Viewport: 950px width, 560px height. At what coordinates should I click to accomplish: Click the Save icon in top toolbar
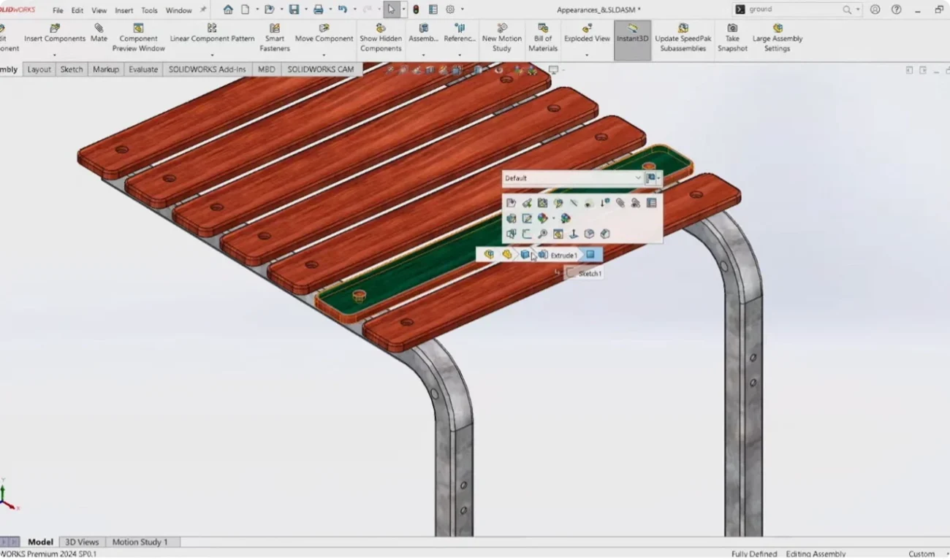(294, 10)
